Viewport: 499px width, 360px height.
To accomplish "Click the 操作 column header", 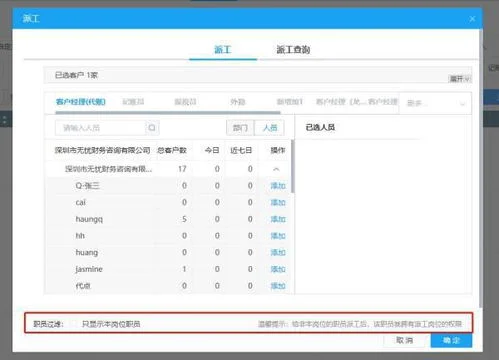I will (x=278, y=150).
